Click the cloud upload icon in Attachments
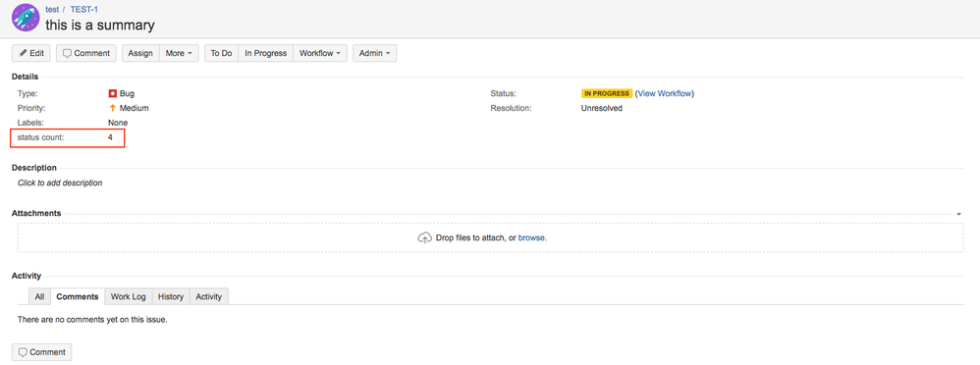This screenshot has height=365, width=980. tap(424, 238)
